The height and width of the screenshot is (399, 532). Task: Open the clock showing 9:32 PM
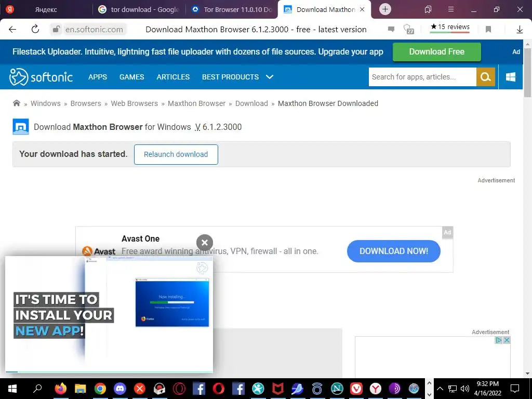[x=487, y=389]
